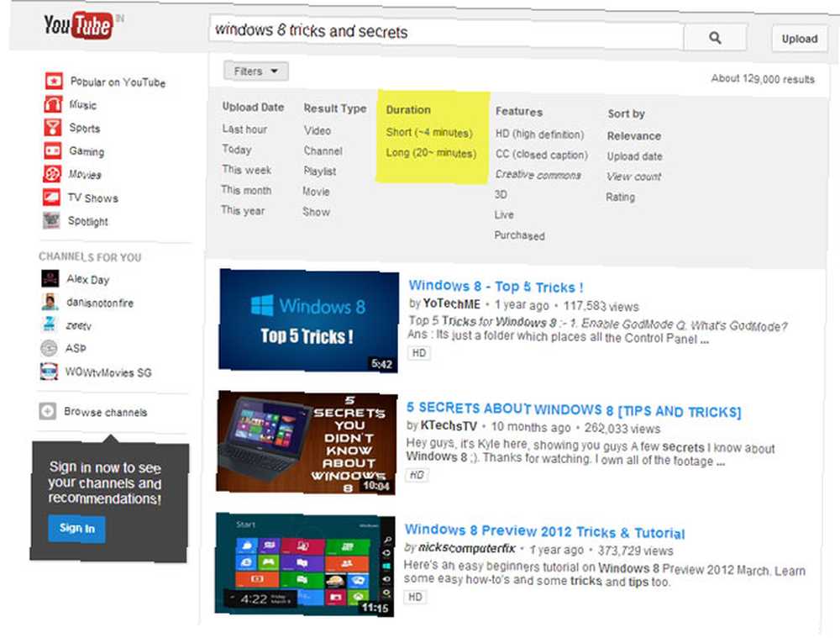This screenshot has height=638, width=840.
Task: Open Browse channels link
Action: tap(105, 412)
